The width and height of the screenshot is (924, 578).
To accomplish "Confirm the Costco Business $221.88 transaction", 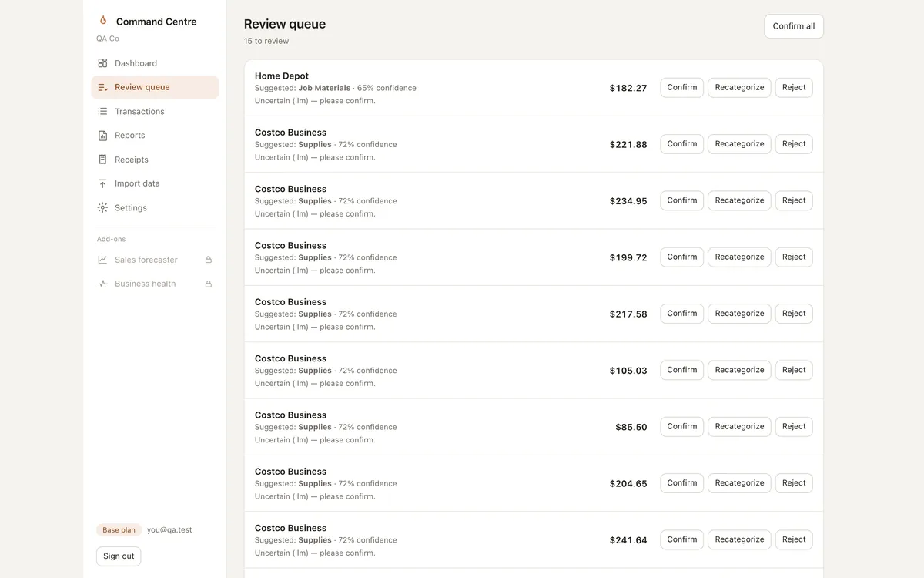I will click(682, 144).
